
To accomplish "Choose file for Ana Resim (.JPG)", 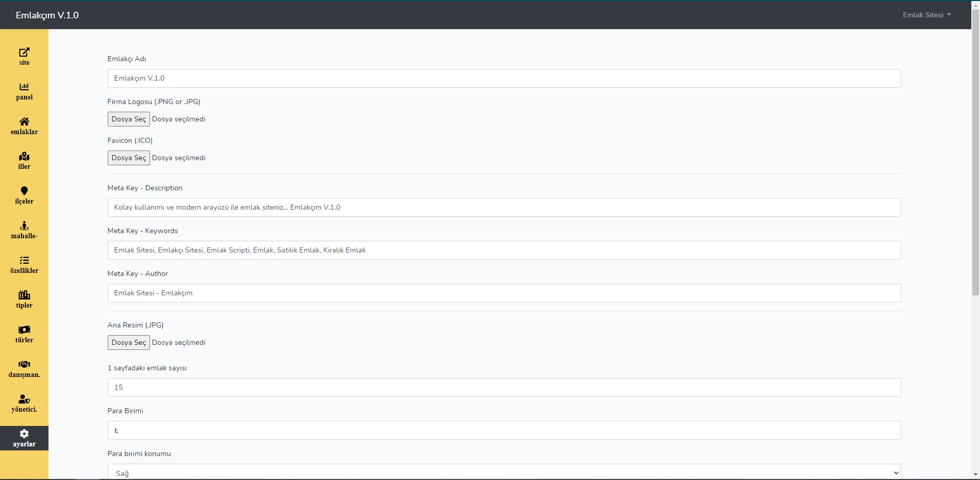I will (x=129, y=342).
